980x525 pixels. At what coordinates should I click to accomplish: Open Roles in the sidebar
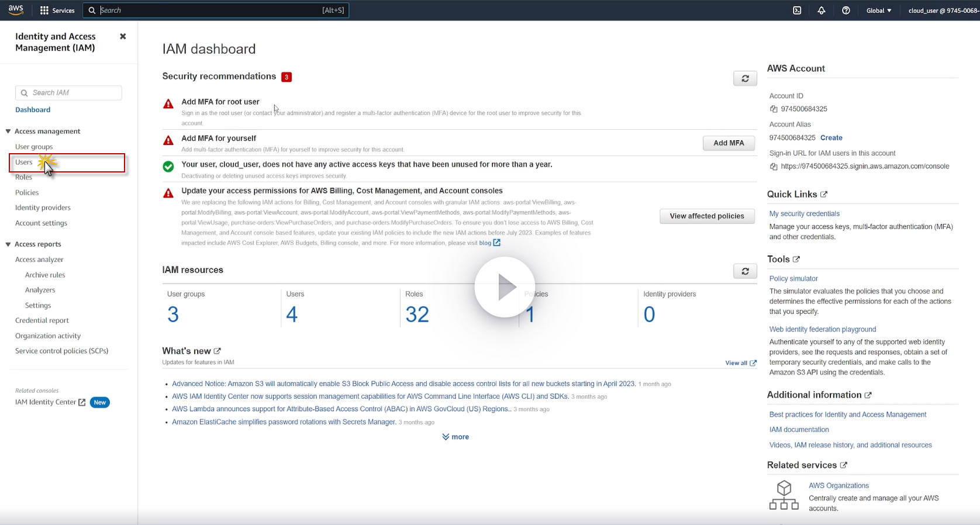[x=23, y=177]
